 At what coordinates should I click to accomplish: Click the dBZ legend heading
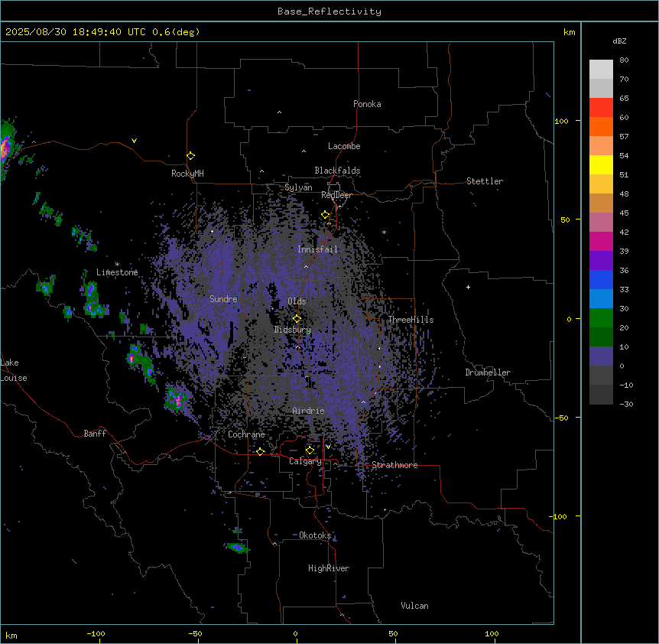[619, 41]
